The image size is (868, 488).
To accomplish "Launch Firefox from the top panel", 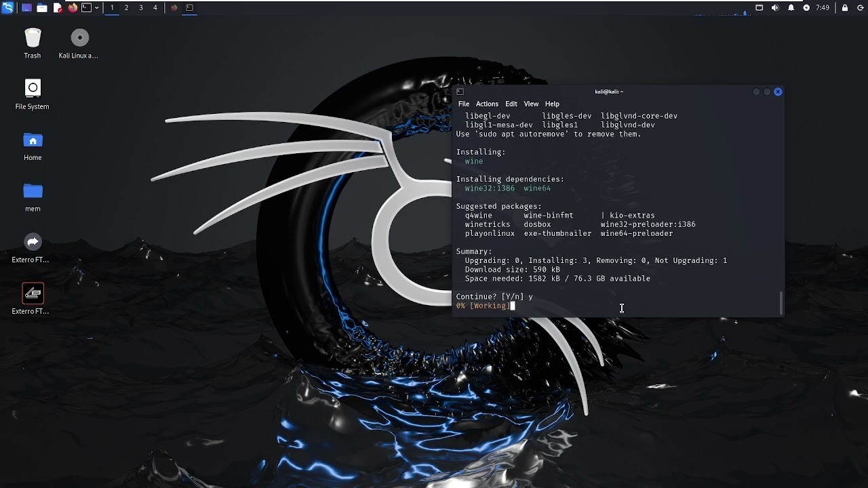I will tap(73, 7).
